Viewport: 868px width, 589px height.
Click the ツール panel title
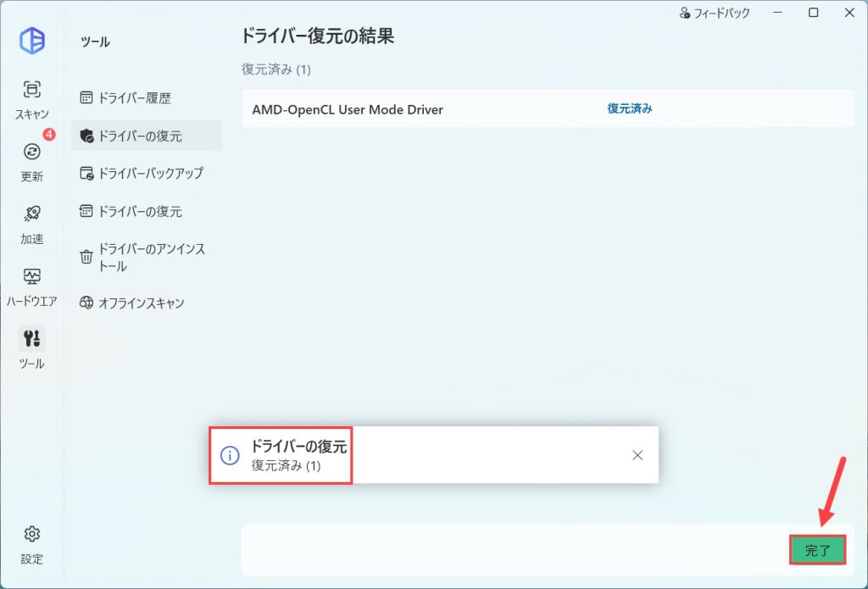(95, 42)
